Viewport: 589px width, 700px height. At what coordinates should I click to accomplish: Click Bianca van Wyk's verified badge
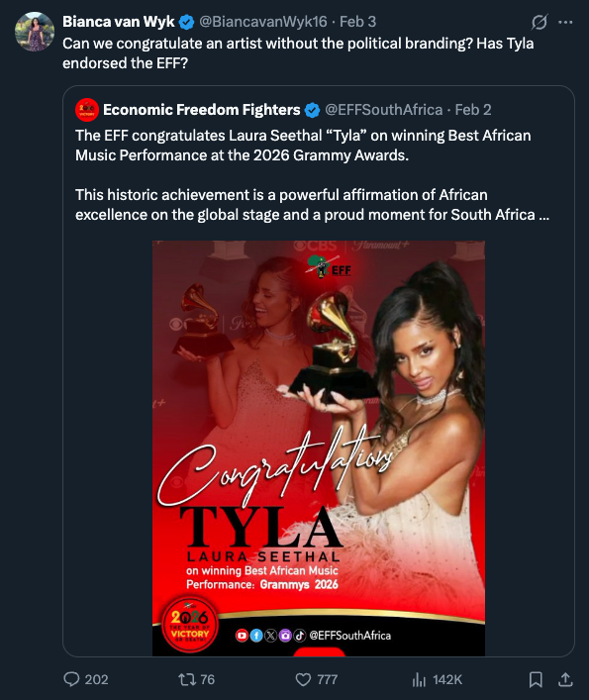(186, 22)
